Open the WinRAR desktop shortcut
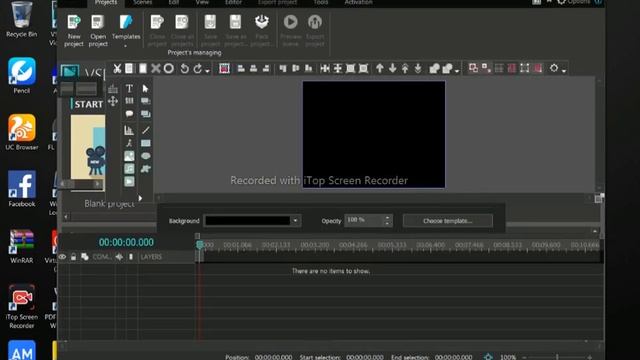The image size is (640, 360). point(22,246)
